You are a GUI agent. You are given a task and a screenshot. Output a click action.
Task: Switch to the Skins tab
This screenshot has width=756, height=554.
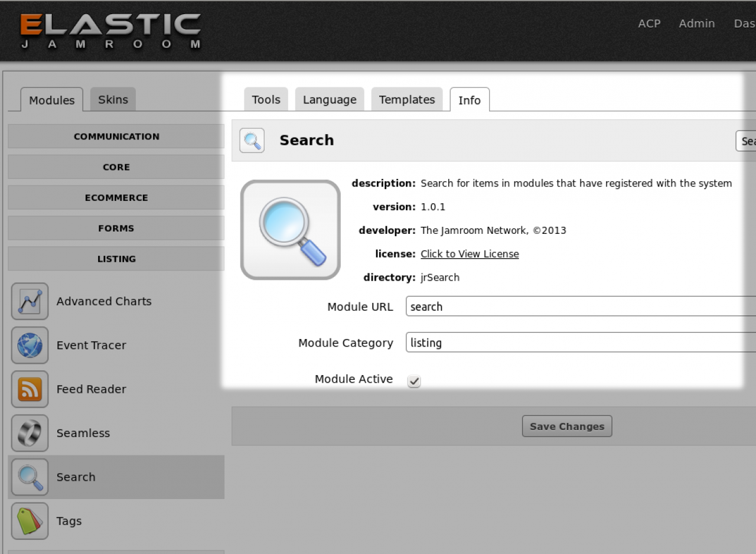tap(113, 99)
